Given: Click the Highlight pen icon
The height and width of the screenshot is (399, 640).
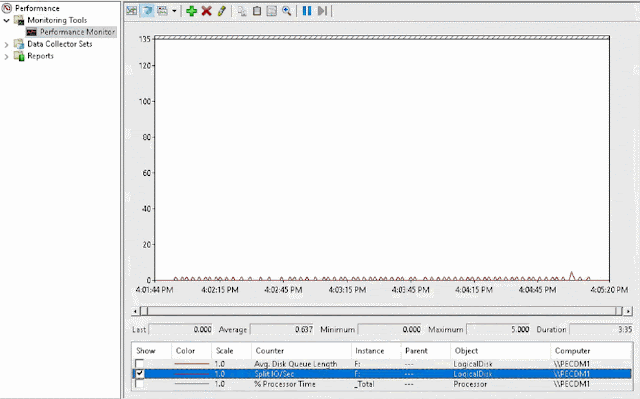Looking at the screenshot, I should pos(222,11).
